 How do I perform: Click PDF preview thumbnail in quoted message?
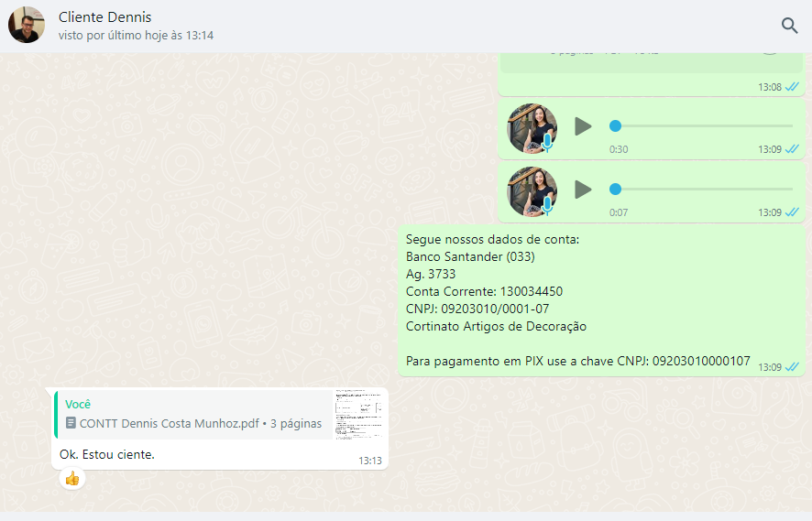point(359,415)
